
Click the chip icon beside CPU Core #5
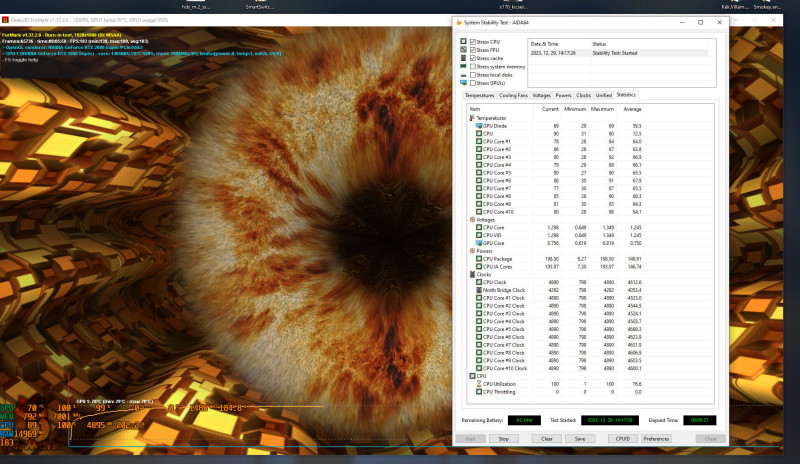[x=479, y=173]
